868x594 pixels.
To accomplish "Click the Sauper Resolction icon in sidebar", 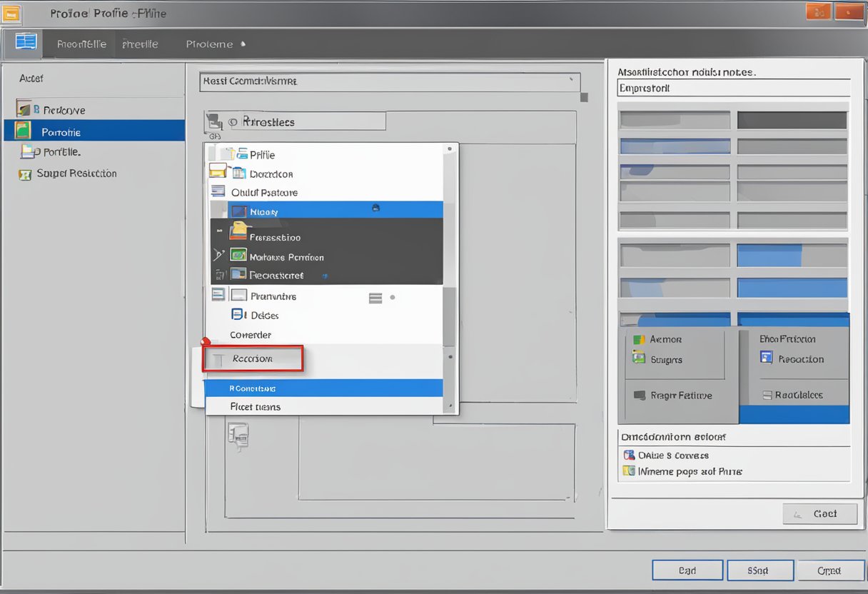I will click(x=25, y=174).
